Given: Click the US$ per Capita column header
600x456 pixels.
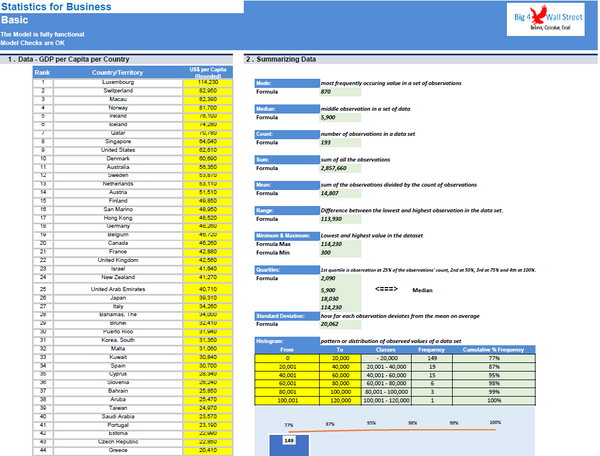Looking at the screenshot, I should click(208, 72).
